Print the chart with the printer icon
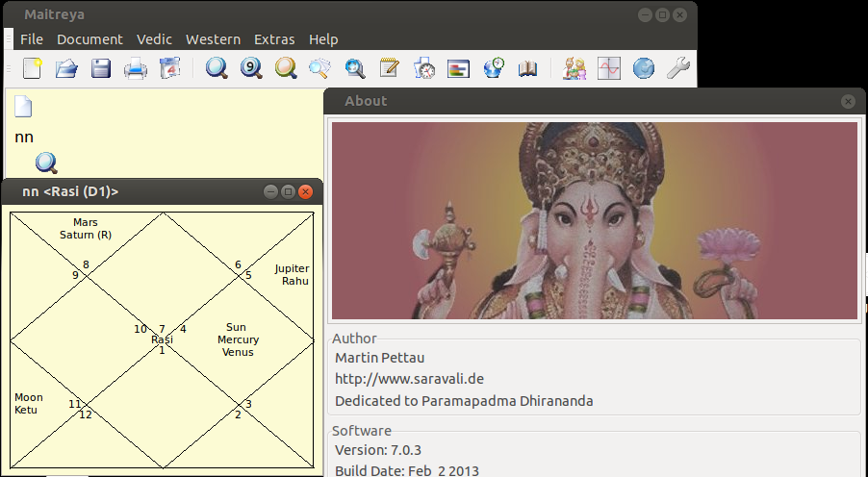Image resolution: width=868 pixels, height=477 pixels. (135, 69)
